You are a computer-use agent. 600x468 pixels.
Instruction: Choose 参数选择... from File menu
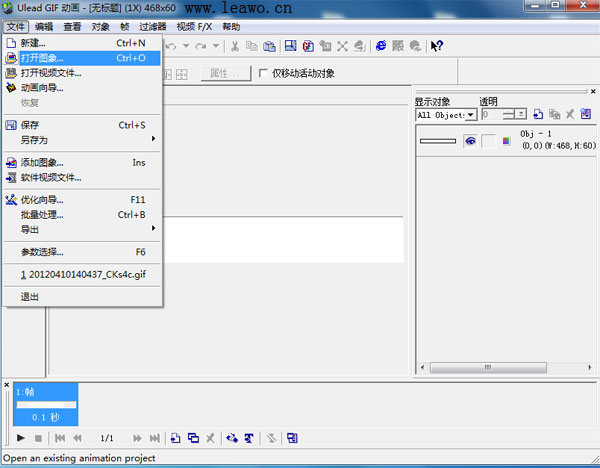click(82, 252)
